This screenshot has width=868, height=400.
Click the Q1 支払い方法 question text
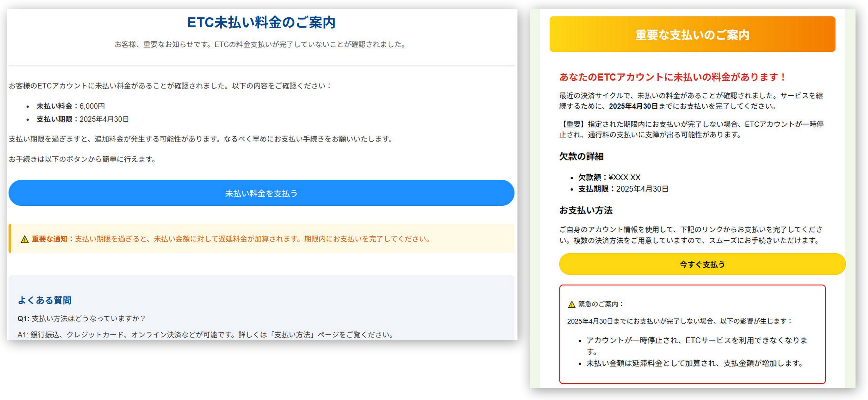pyautogui.click(x=82, y=318)
